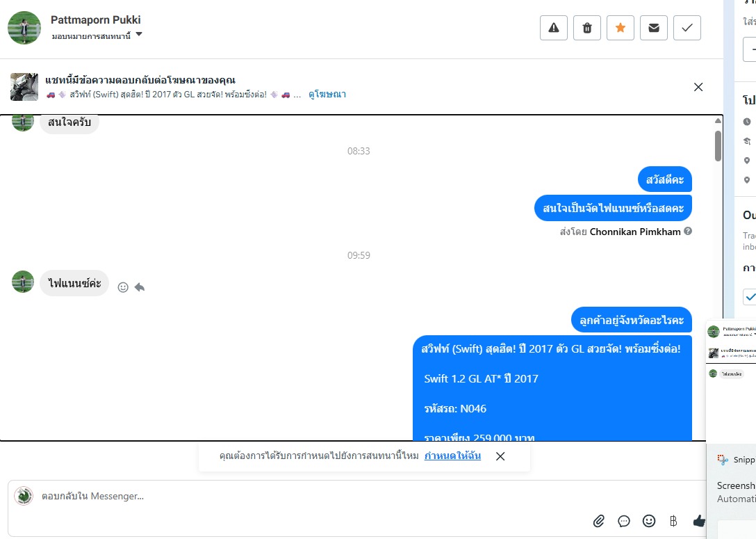Reply to the ไฟแนนซ์ค่ะ message
The width and height of the screenshot is (756, 539).
[x=140, y=288]
